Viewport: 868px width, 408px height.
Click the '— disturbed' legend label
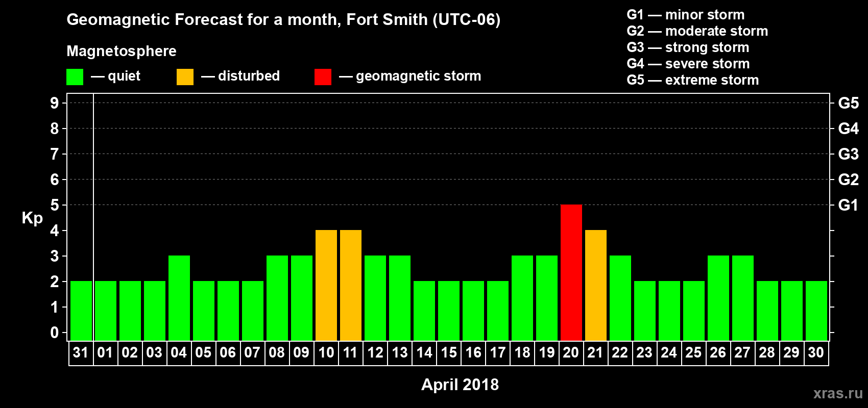click(240, 76)
